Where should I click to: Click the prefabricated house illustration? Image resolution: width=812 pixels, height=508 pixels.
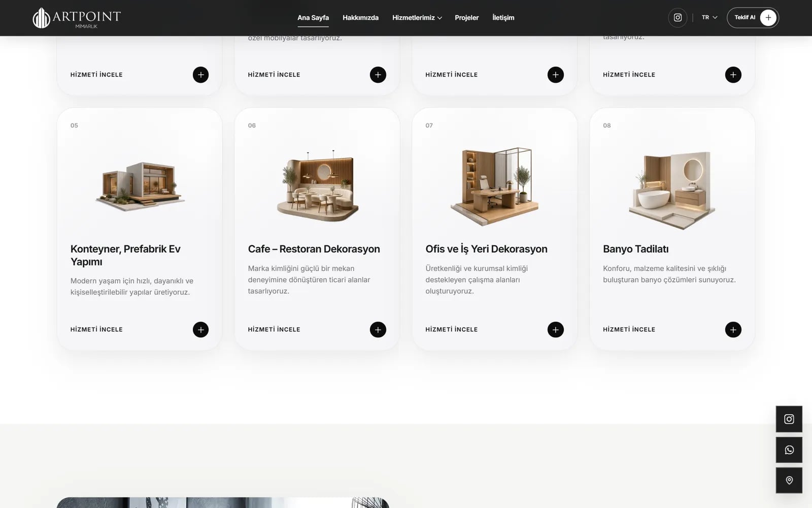point(140,186)
